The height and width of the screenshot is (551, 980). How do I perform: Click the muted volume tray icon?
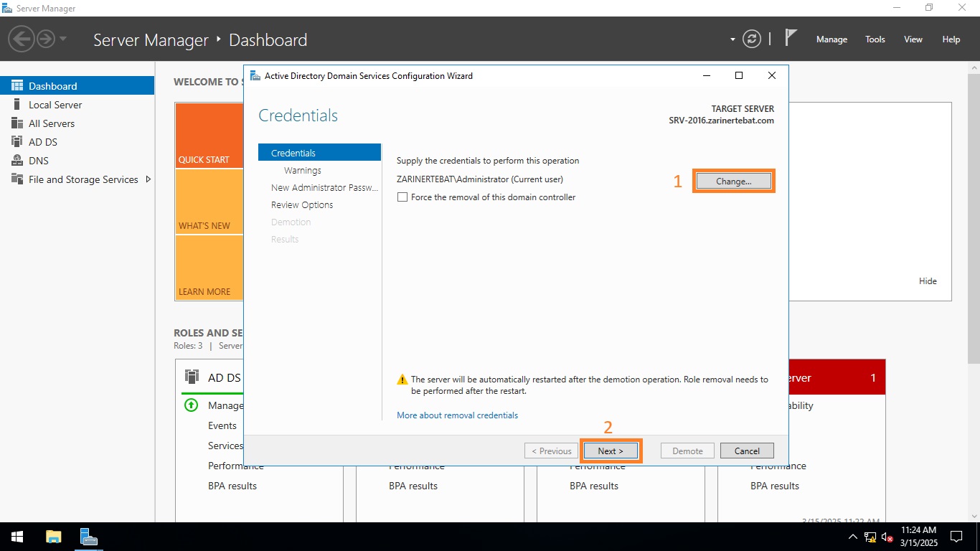(x=887, y=537)
